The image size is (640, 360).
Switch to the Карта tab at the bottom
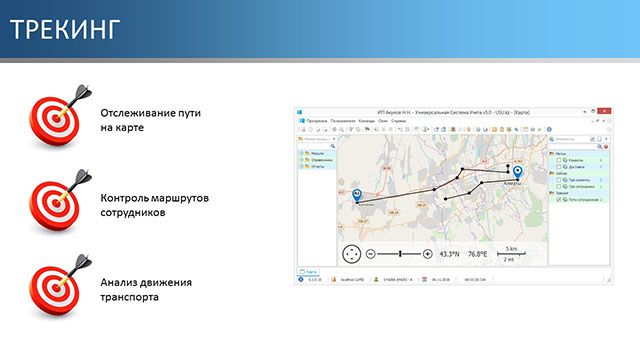click(309, 271)
